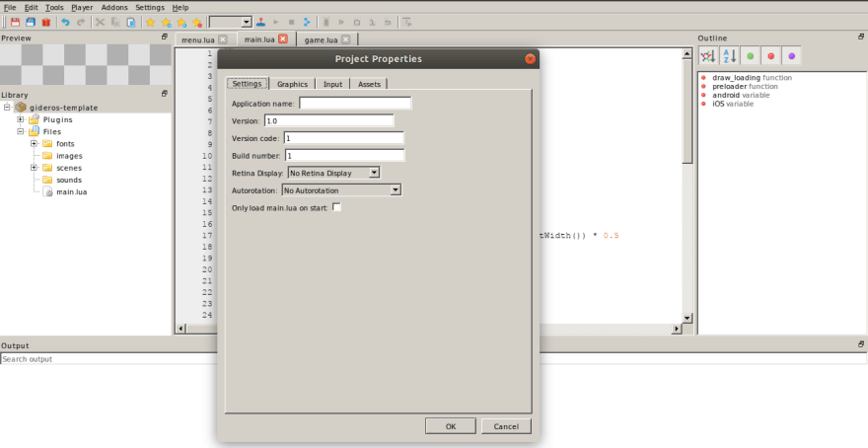
Task: Expand the scenes folder
Action: click(34, 167)
